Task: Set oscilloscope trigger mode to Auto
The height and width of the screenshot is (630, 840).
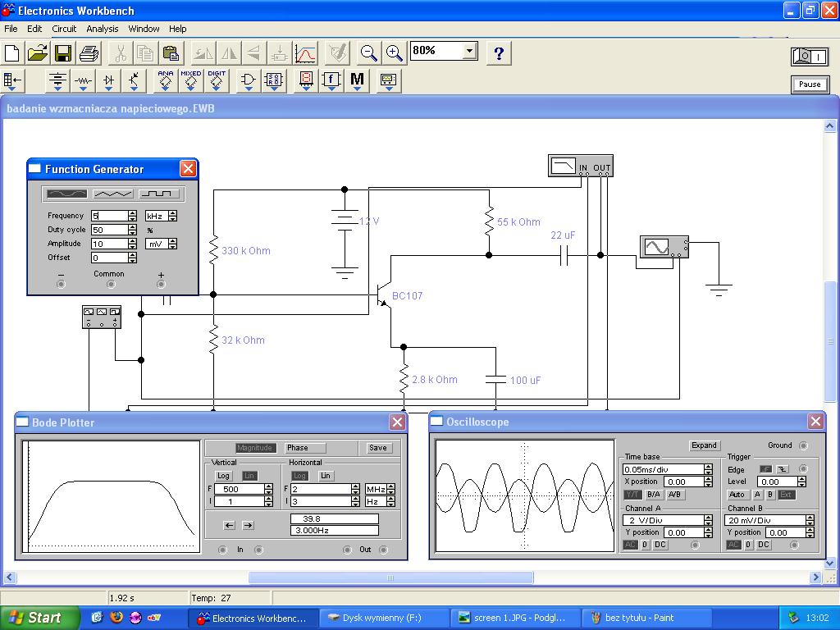Action: 737,495
